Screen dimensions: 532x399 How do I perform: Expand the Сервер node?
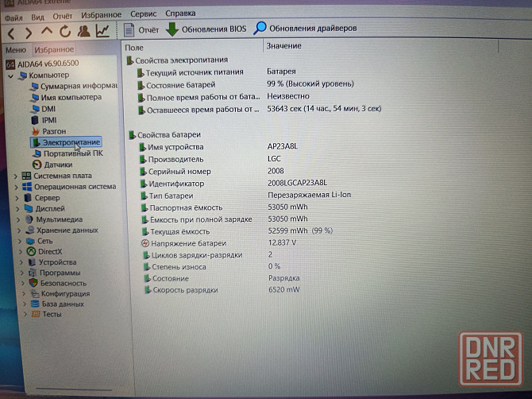(x=17, y=198)
